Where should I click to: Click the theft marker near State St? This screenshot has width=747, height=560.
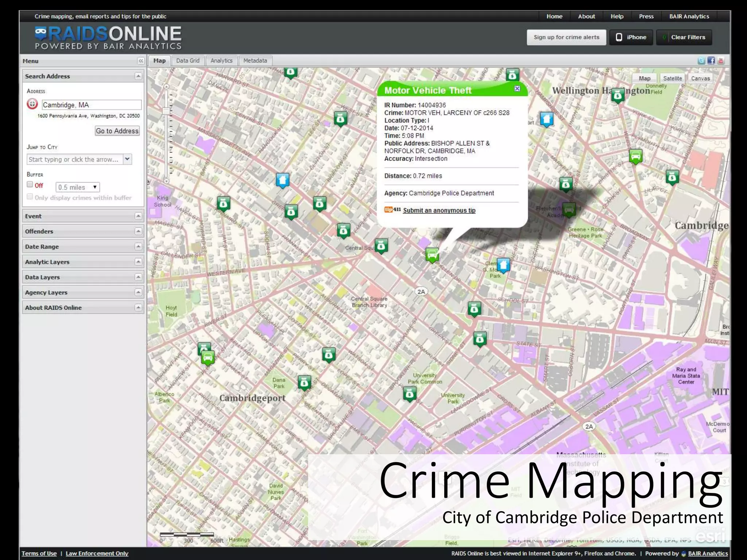[x=480, y=339]
